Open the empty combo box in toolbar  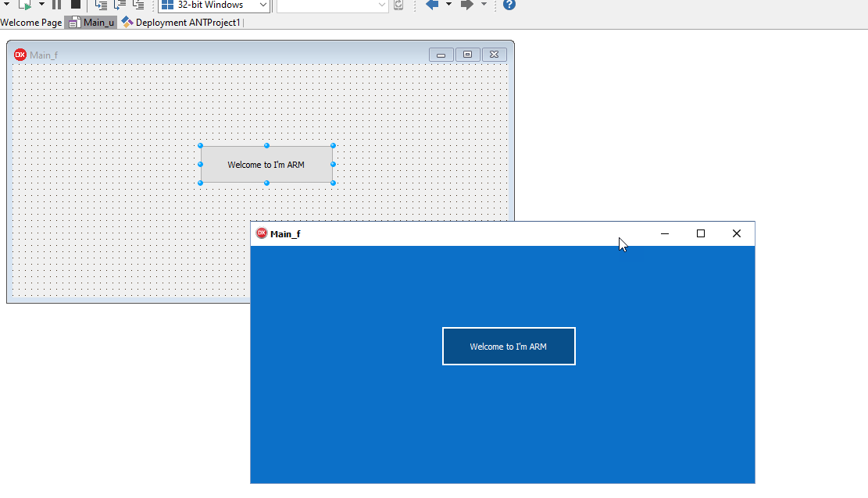point(332,5)
